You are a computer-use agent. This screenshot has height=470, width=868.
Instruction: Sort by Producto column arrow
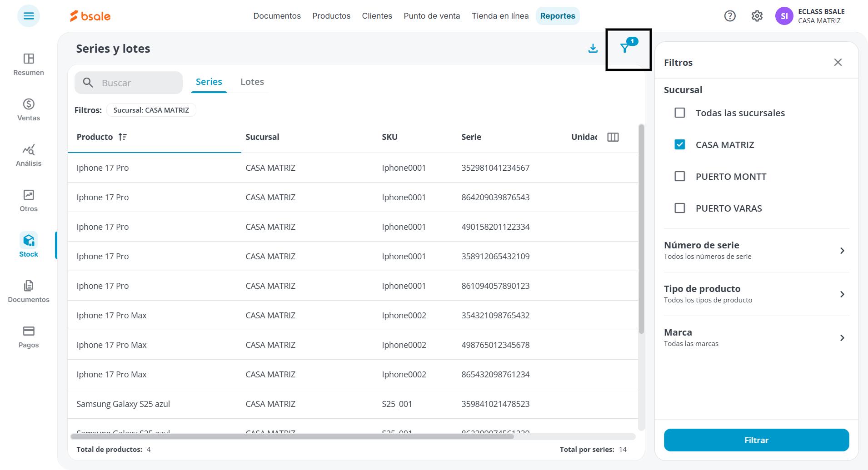pyautogui.click(x=122, y=137)
